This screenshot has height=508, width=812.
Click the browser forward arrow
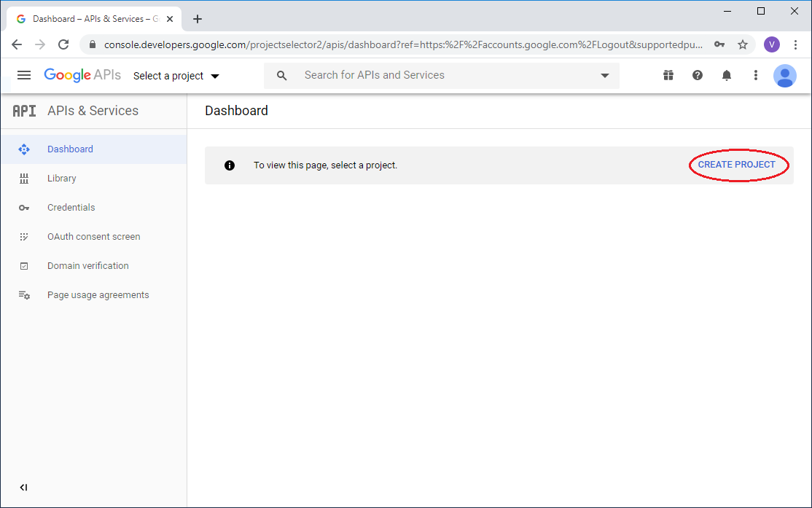(40, 44)
